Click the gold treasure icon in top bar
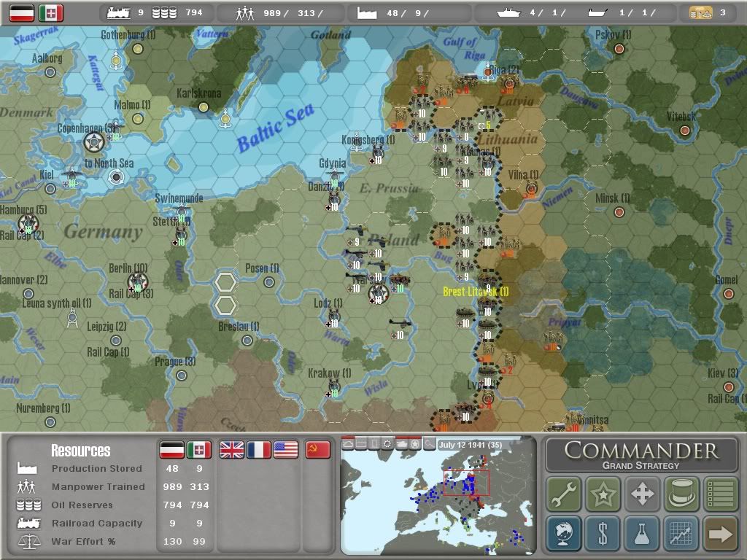The height and width of the screenshot is (560, 747). point(701,13)
